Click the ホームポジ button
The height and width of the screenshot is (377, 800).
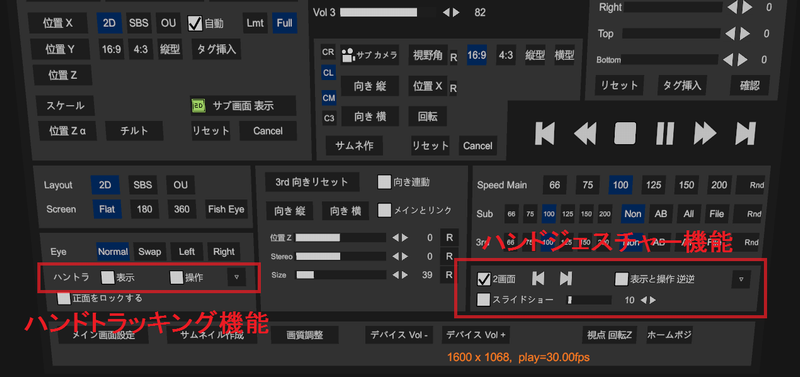coord(669,335)
